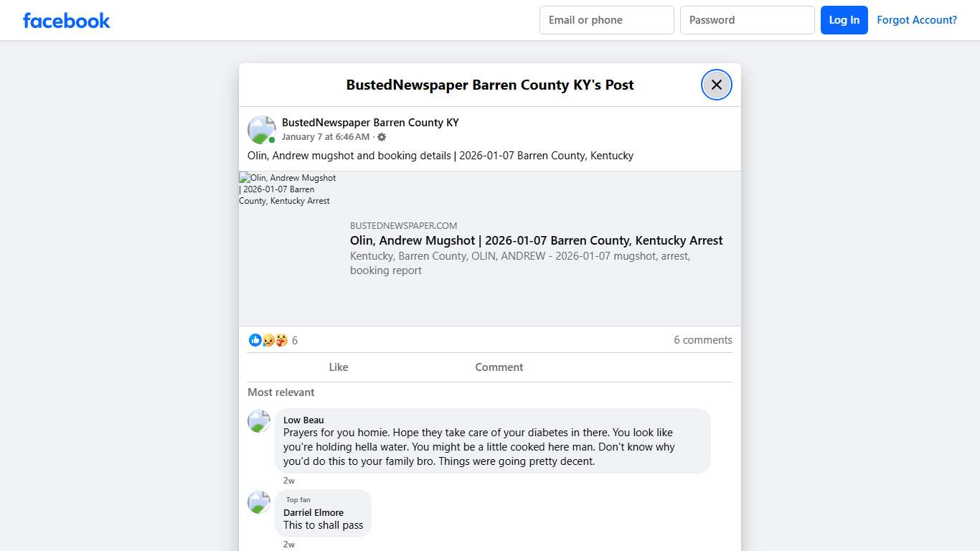Click the care reaction emoji icon
Screen dimensions: 980x551
(x=281, y=340)
